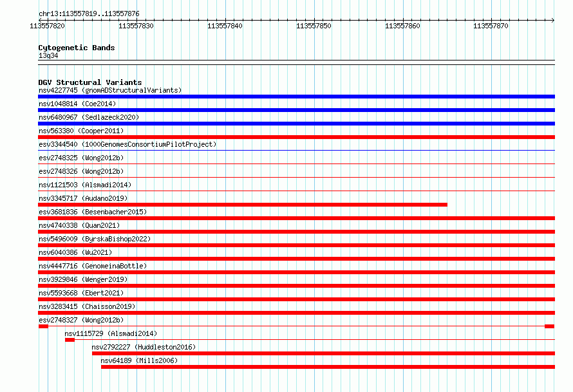This screenshot has width=573, height=392.
Task: Select the nsv64189 (Mills2006) label
Action: [x=139, y=360]
